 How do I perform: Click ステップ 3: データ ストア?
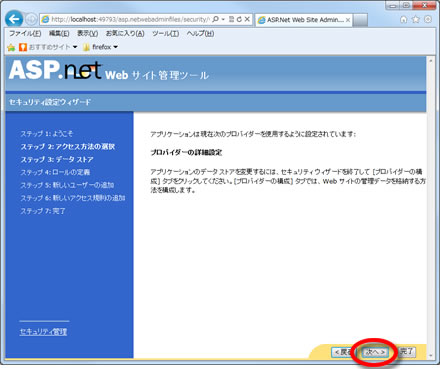pos(57,159)
